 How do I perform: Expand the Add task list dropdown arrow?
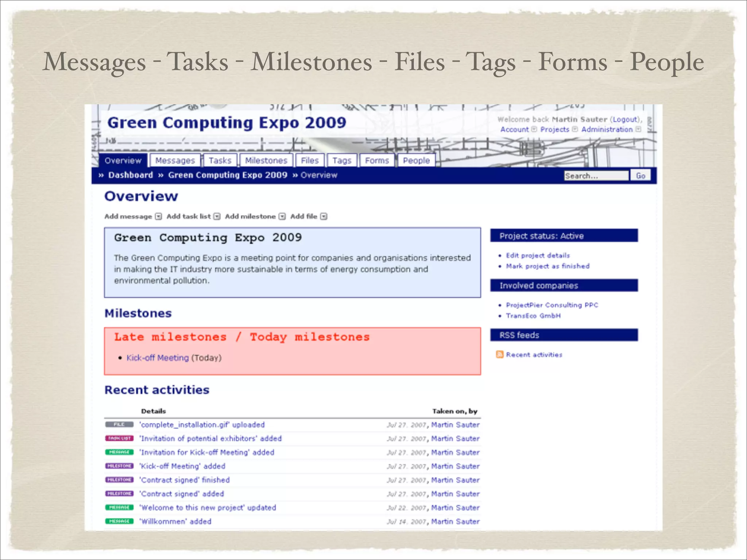217,217
